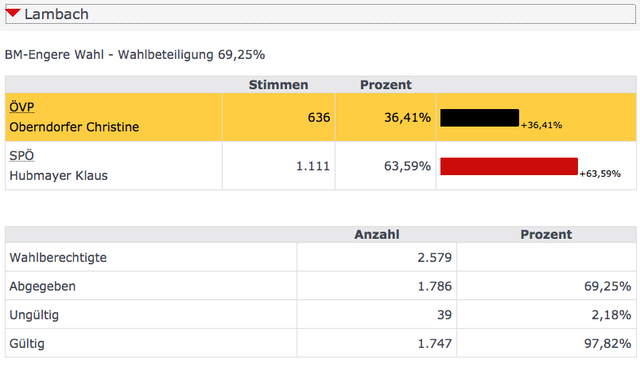Click the Prozent header in statistics table
This screenshot has width=640, height=367.
point(546,234)
